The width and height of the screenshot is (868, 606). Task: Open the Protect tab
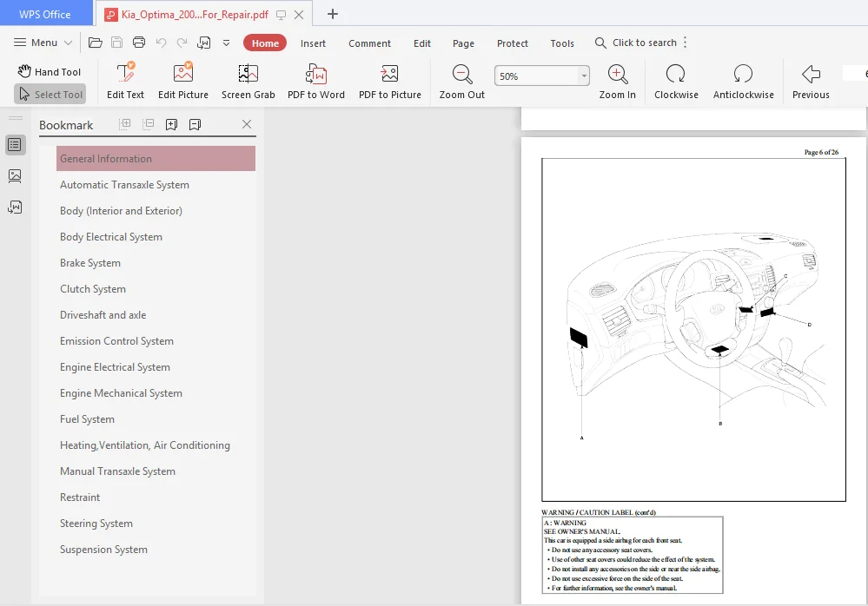point(512,43)
